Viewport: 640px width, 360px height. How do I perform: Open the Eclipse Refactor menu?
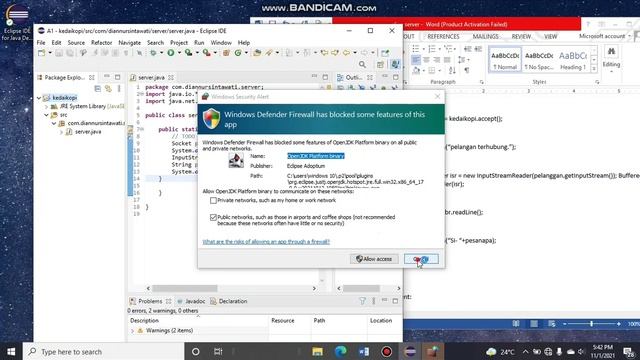pos(101,42)
